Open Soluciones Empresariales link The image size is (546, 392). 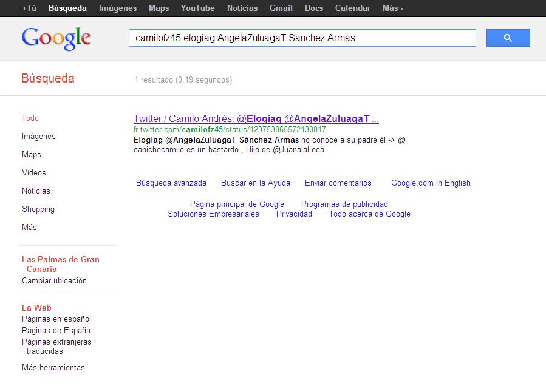coord(213,214)
